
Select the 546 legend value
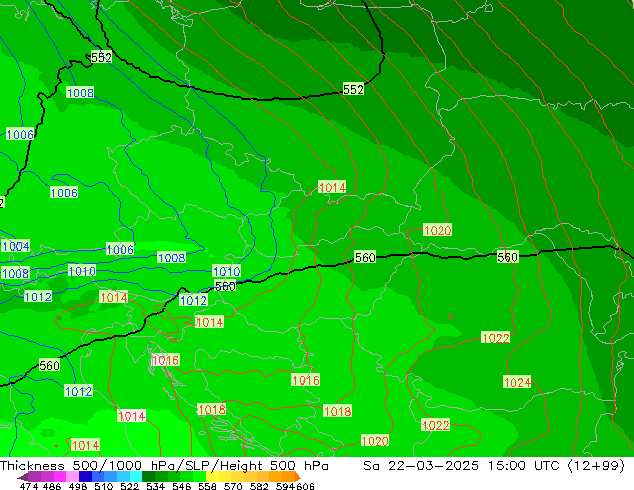click(182, 486)
